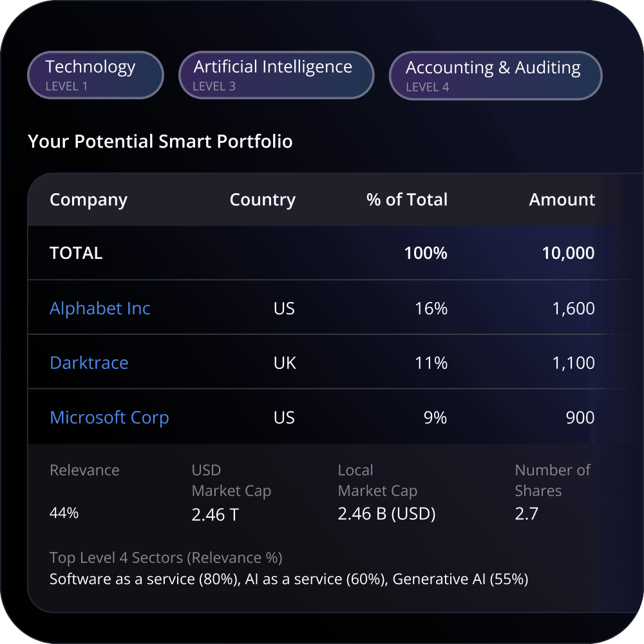Screen dimensions: 644x644
Task: Open the Alphabet Inc company page
Action: point(100,308)
